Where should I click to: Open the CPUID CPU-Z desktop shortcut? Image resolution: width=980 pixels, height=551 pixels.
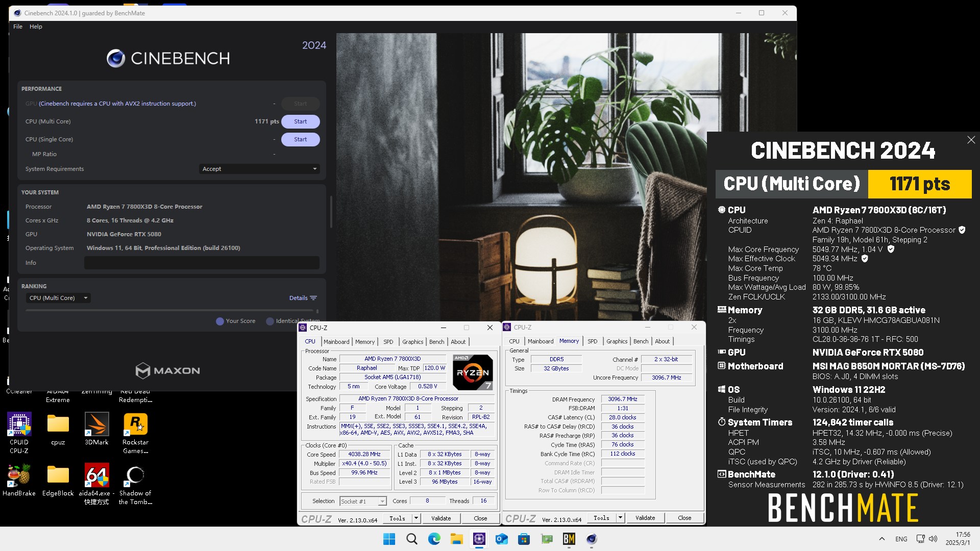pyautogui.click(x=19, y=433)
